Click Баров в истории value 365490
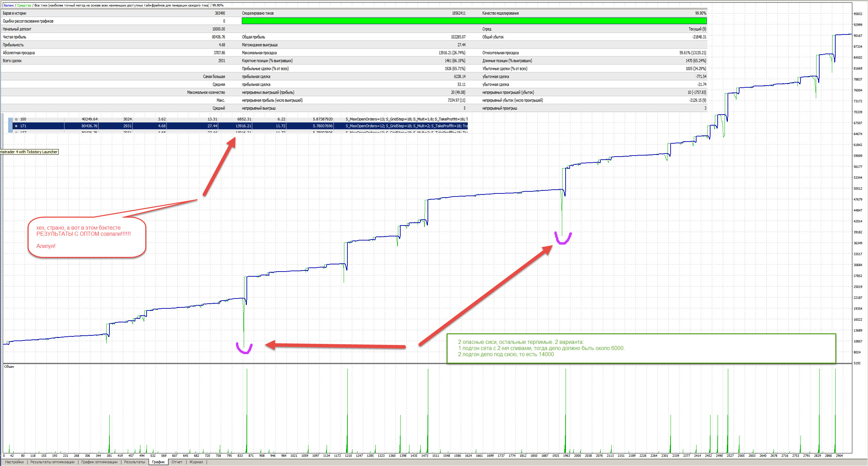868x466 pixels. tap(220, 13)
